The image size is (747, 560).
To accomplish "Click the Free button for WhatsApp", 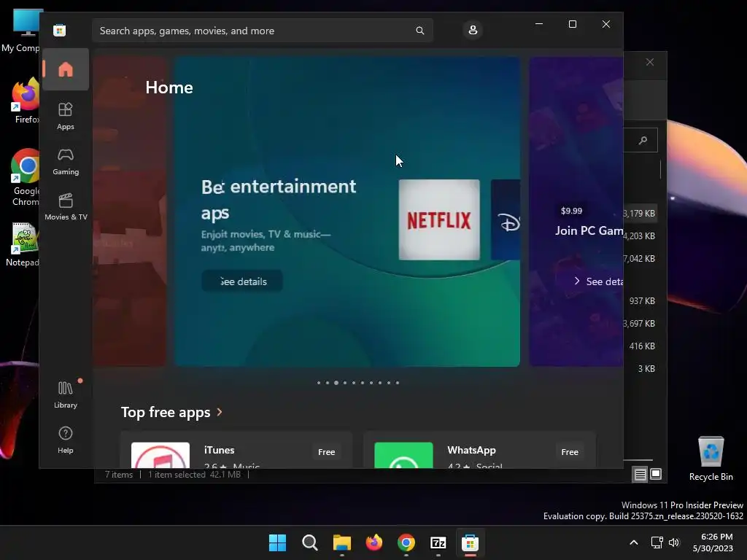I will [570, 452].
